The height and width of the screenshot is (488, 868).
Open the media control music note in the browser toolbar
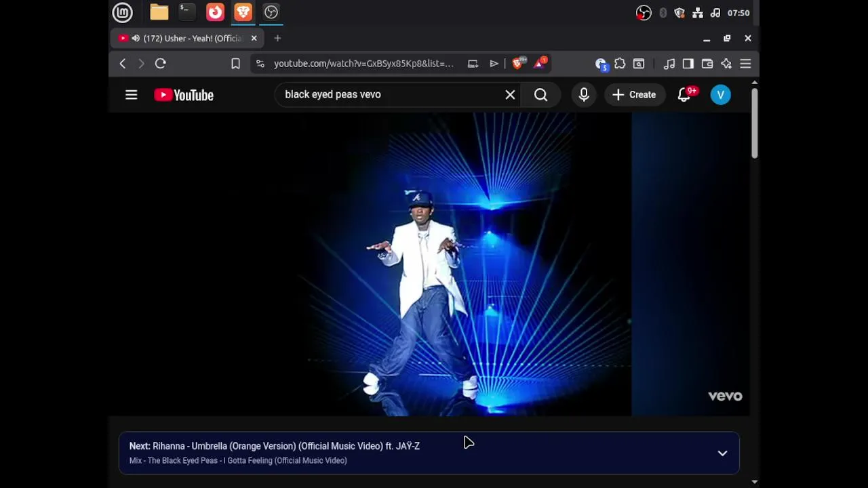(669, 64)
